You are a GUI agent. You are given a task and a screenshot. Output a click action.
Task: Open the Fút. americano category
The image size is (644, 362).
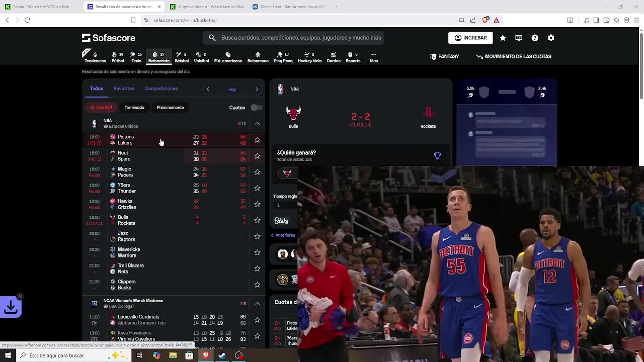pos(228,57)
